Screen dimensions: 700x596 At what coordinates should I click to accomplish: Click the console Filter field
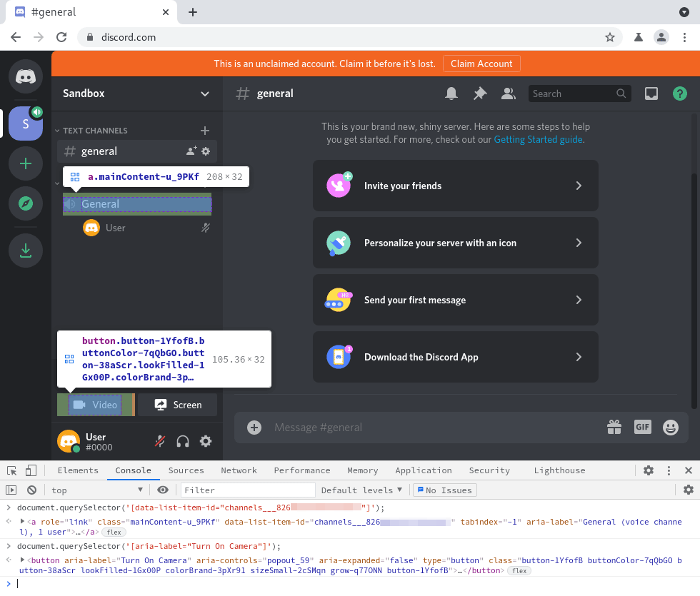pos(248,490)
